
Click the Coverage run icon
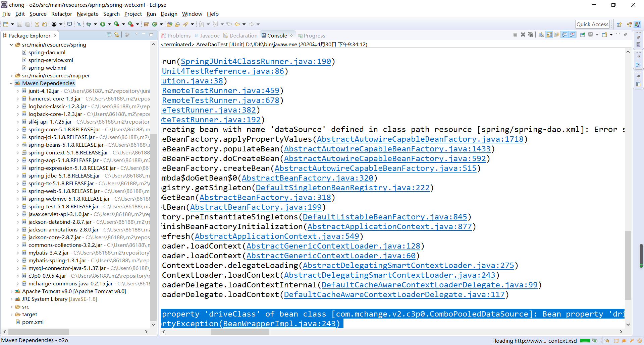click(116, 24)
